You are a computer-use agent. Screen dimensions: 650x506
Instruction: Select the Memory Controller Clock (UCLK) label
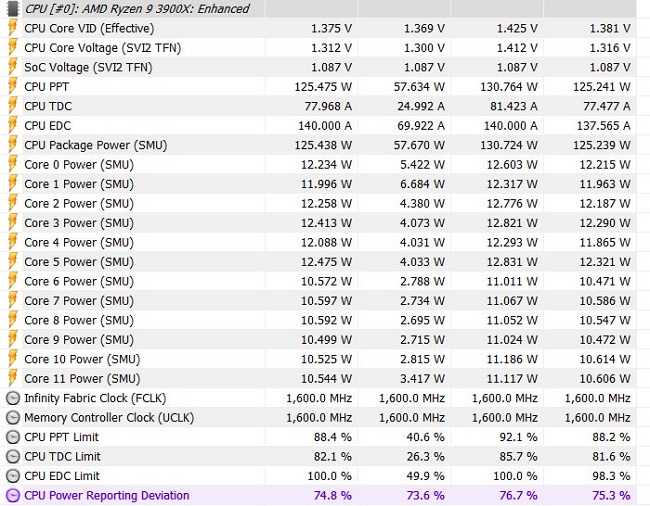coord(109,418)
